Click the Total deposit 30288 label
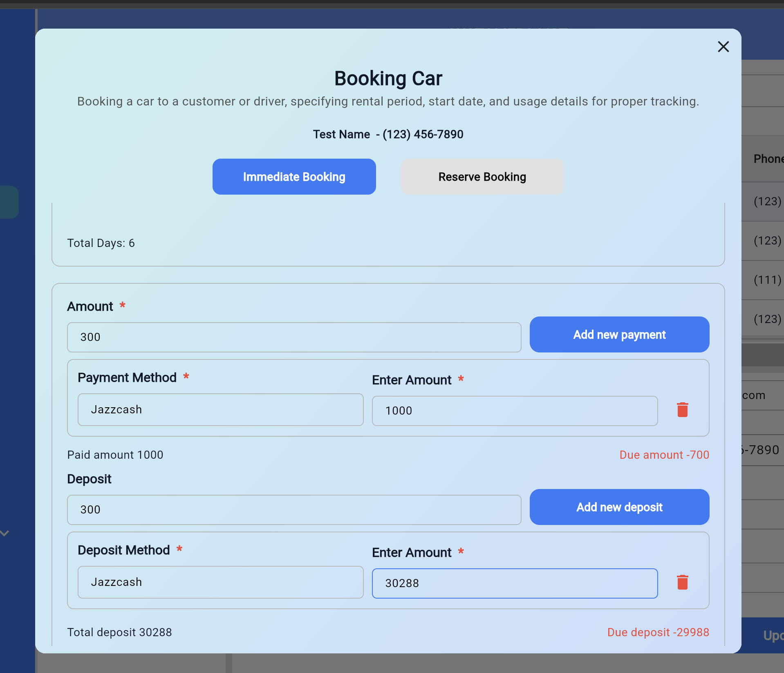This screenshot has width=784, height=673. (119, 632)
